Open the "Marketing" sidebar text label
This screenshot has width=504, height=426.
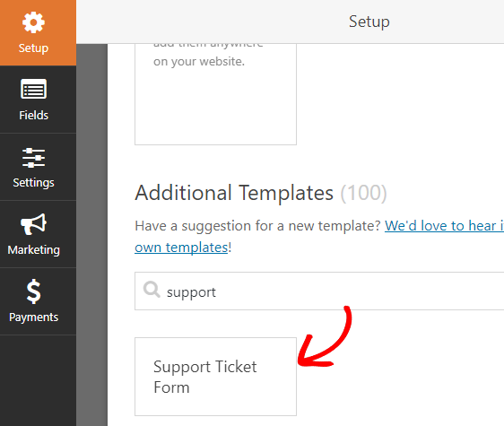pos(33,250)
